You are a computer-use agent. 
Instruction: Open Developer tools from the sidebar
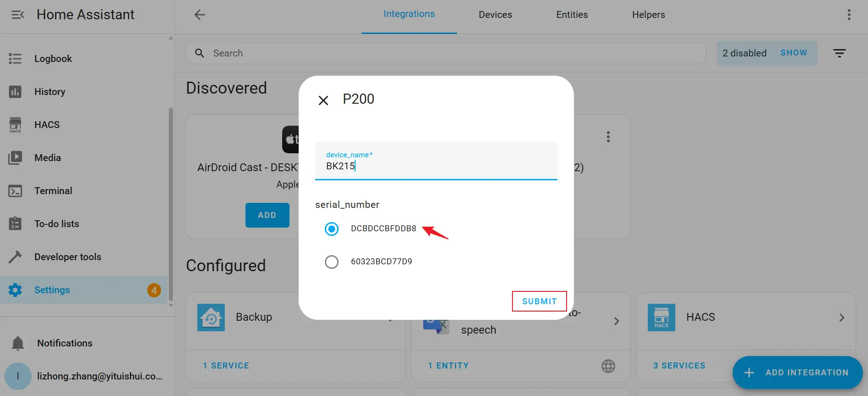coord(67,257)
